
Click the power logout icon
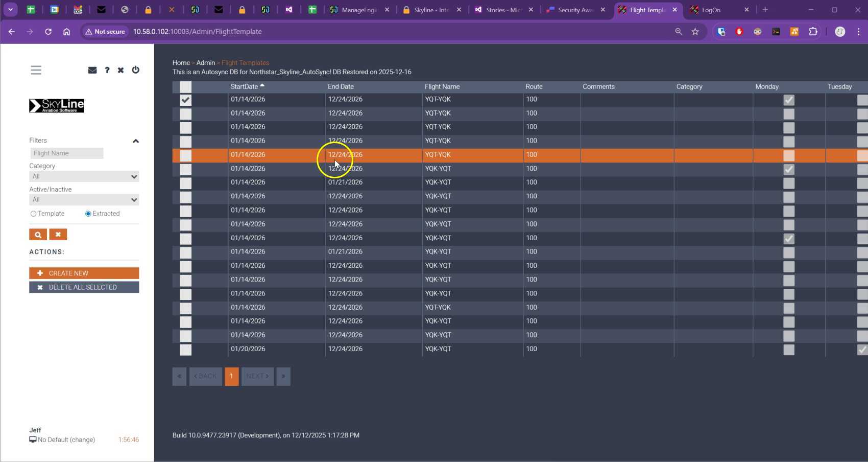coord(135,70)
